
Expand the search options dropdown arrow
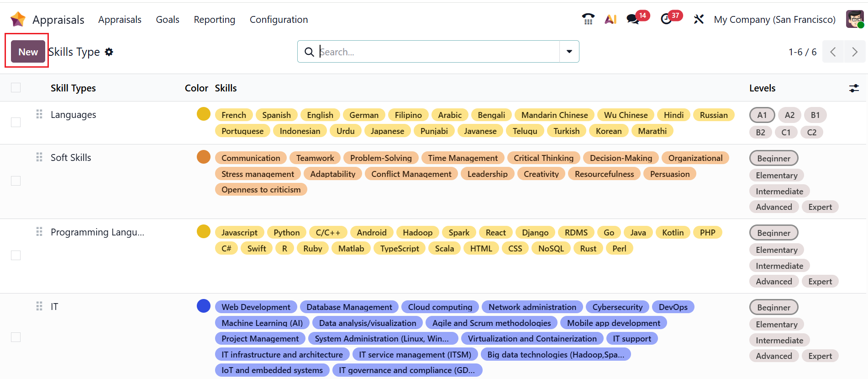(x=569, y=52)
